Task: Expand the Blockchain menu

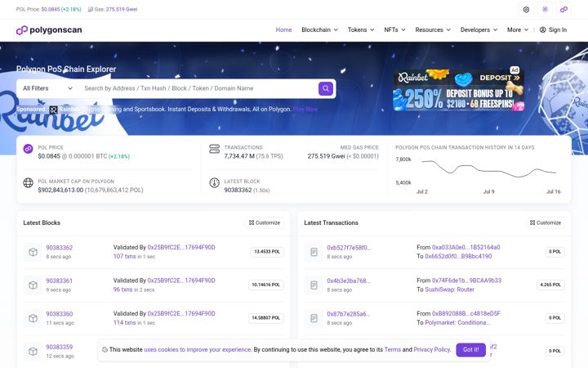Action: pos(319,29)
